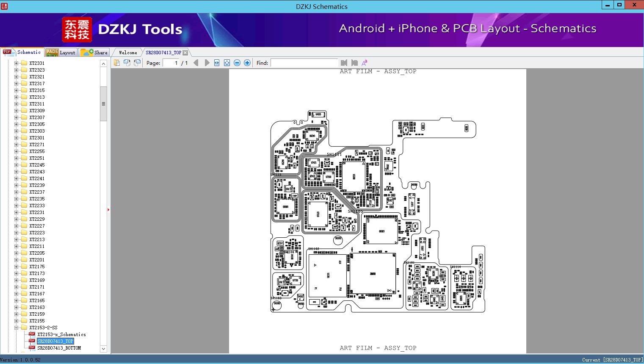Expand the XT2311 folder
The width and height of the screenshot is (644, 364).
click(17, 104)
